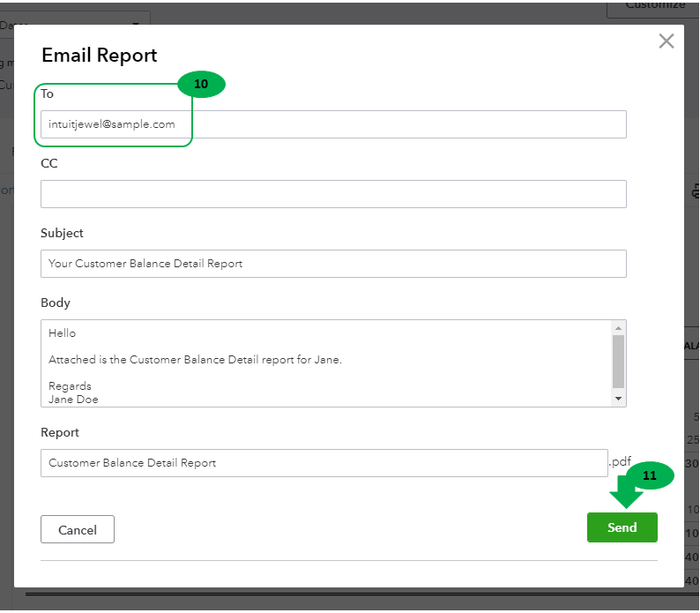Edit the Report file name field
This screenshot has width=700, height=613.
coord(324,463)
